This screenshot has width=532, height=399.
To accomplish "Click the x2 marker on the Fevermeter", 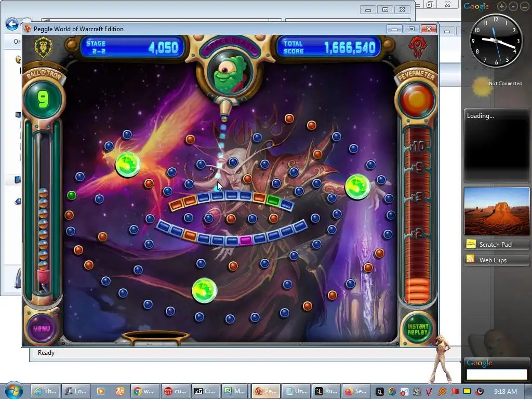I will (417, 233).
